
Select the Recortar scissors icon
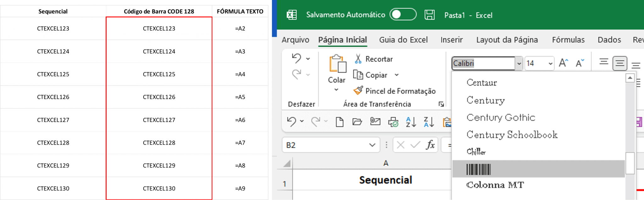[x=358, y=59]
